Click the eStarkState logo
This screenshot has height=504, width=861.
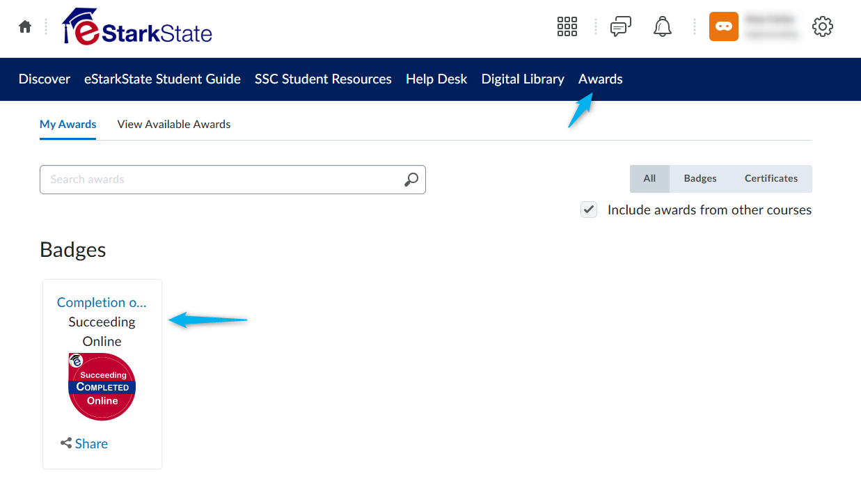pyautogui.click(x=137, y=26)
